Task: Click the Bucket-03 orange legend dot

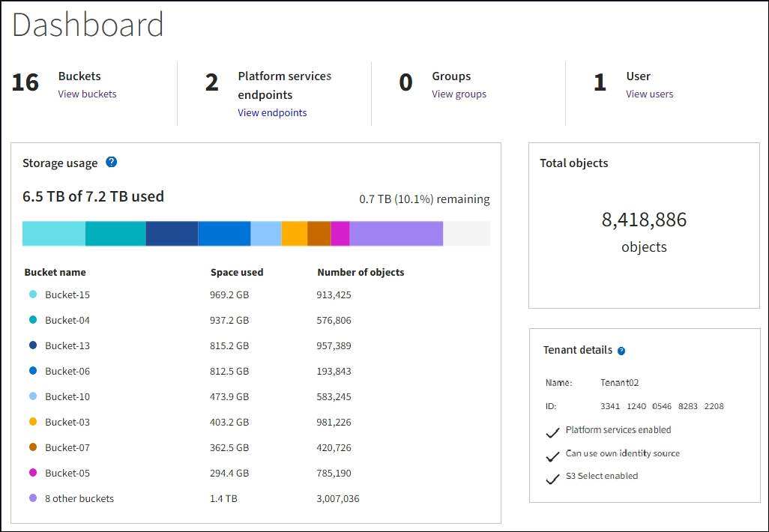Action: [33, 423]
